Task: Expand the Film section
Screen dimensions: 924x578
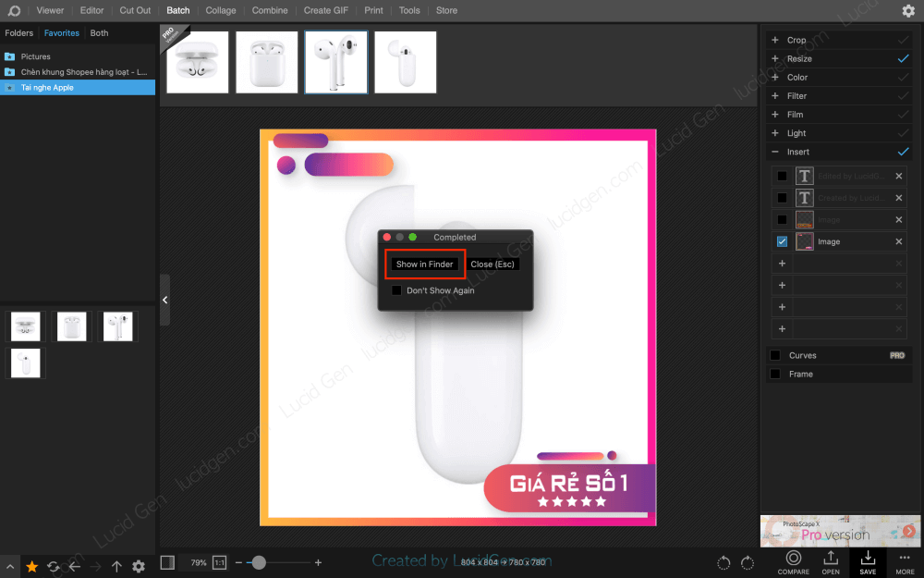Action: pyautogui.click(x=775, y=115)
